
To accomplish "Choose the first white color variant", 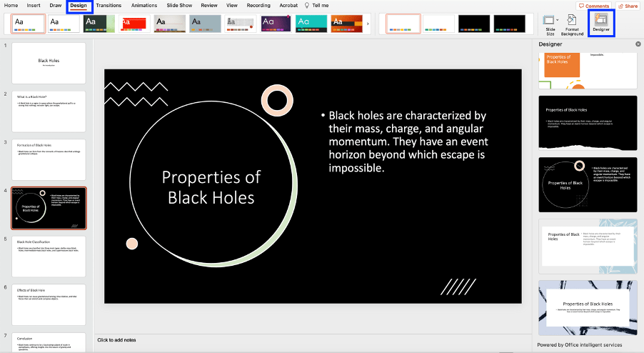I will [403, 24].
